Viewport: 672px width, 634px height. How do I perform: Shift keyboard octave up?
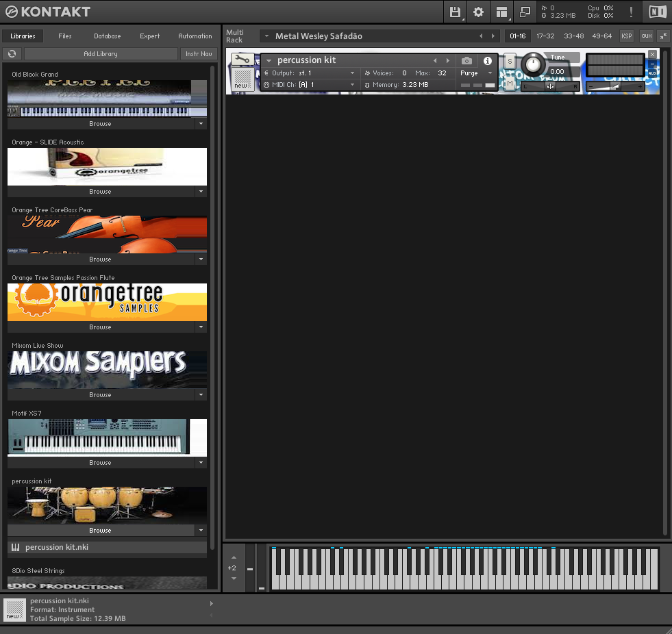(234, 558)
